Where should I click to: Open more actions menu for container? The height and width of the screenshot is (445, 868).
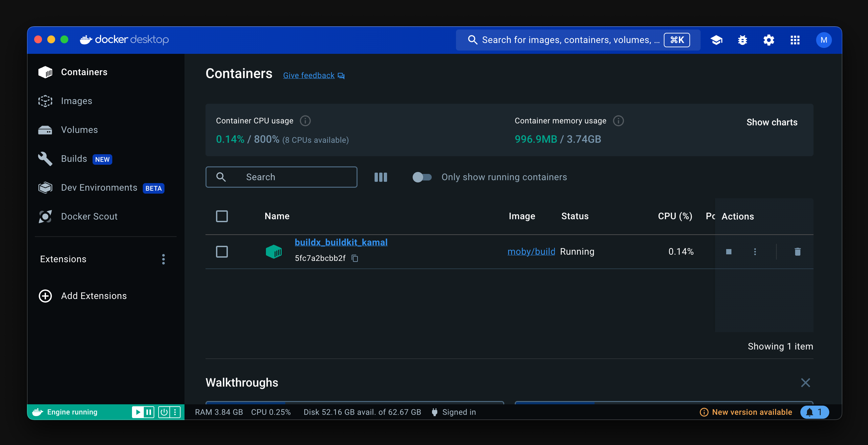point(755,252)
